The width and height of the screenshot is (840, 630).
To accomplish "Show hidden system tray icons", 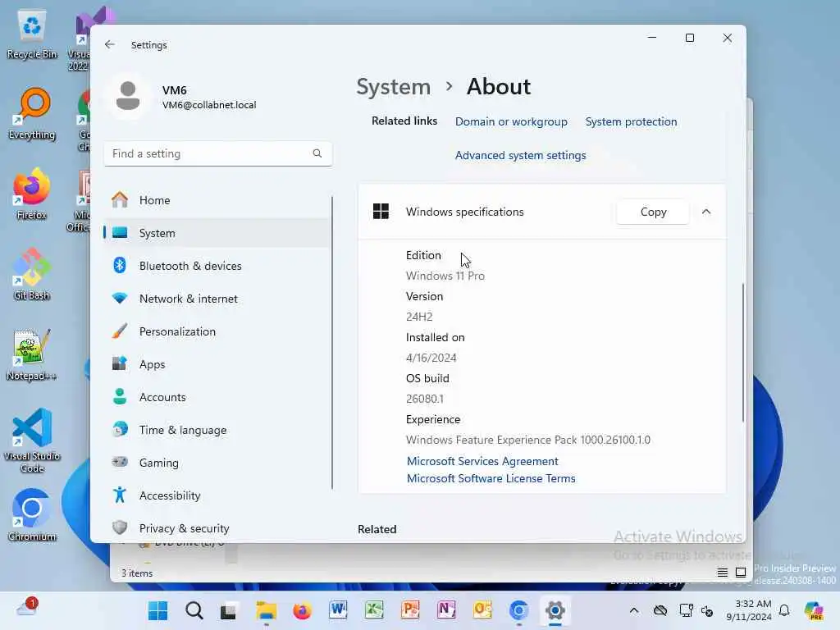I will point(634,610).
